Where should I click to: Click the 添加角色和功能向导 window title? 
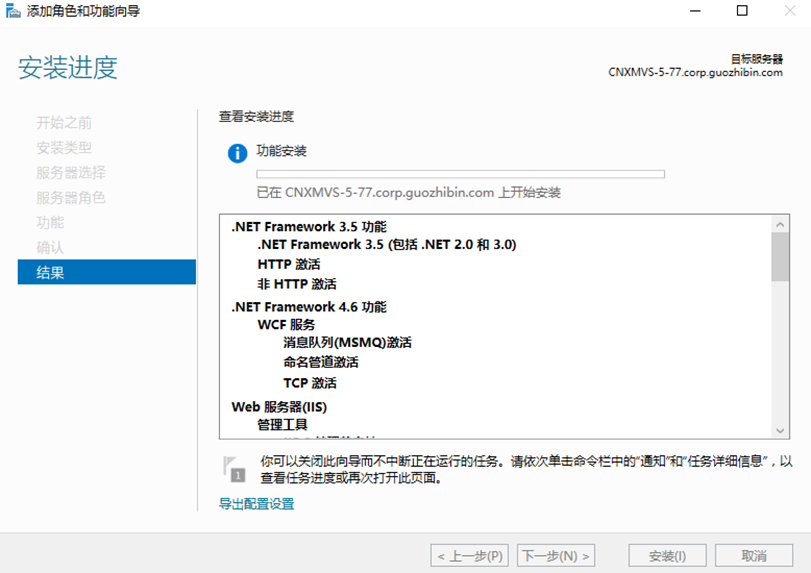click(83, 11)
